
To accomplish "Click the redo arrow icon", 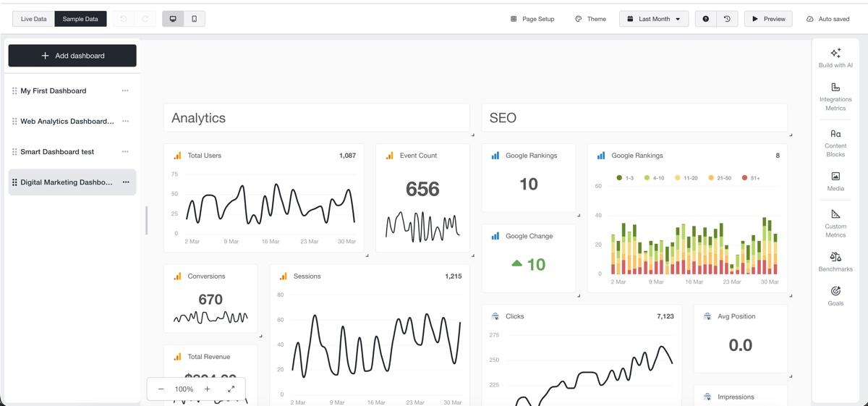I will (x=145, y=19).
